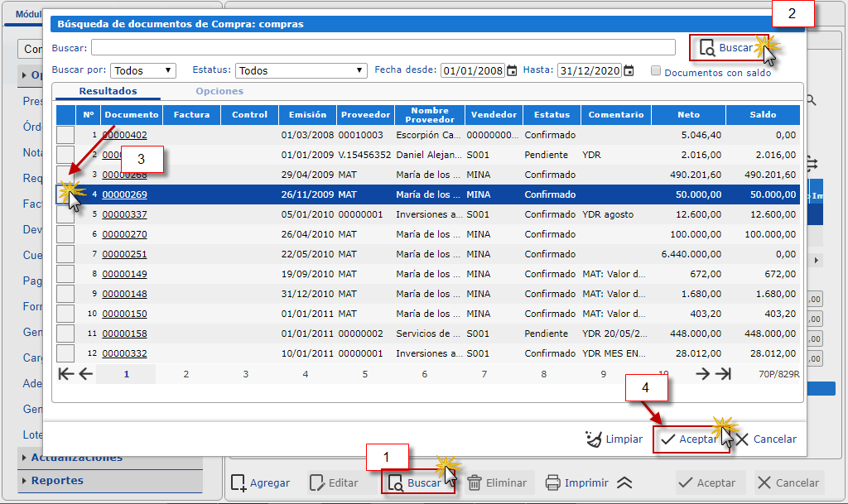
Task: Click the Buscar text input field
Action: [383, 47]
